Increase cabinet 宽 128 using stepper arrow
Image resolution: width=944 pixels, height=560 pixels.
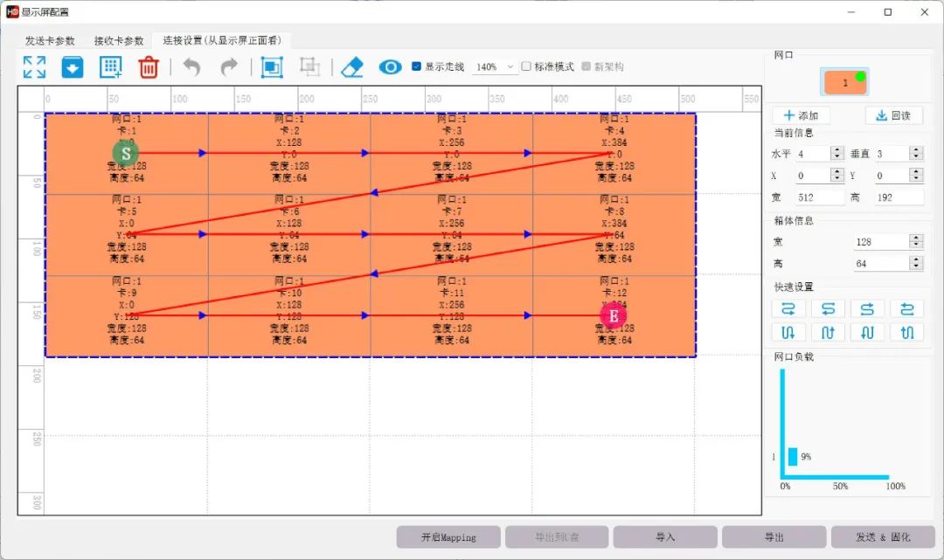(916, 238)
